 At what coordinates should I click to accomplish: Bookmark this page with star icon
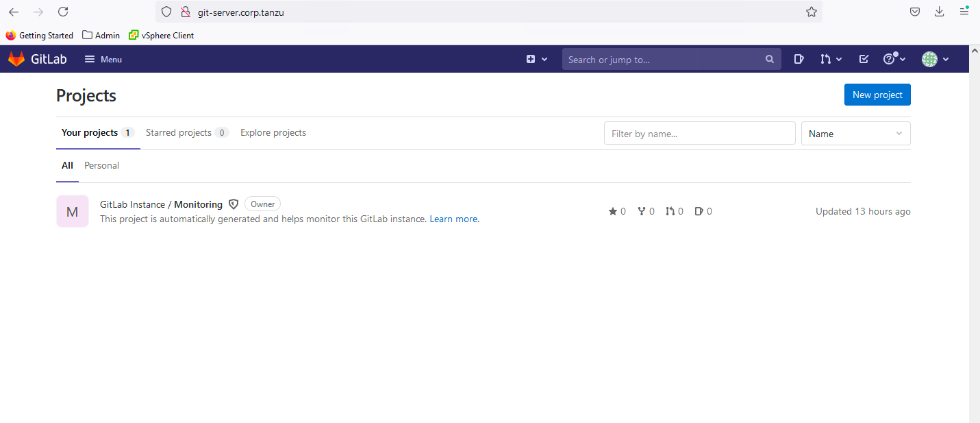812,12
